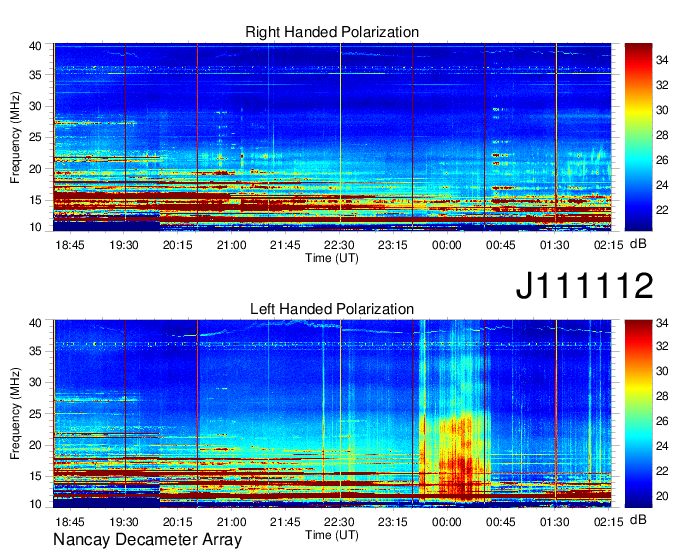Click the 18:45 tick label on bottom plot

(70, 522)
